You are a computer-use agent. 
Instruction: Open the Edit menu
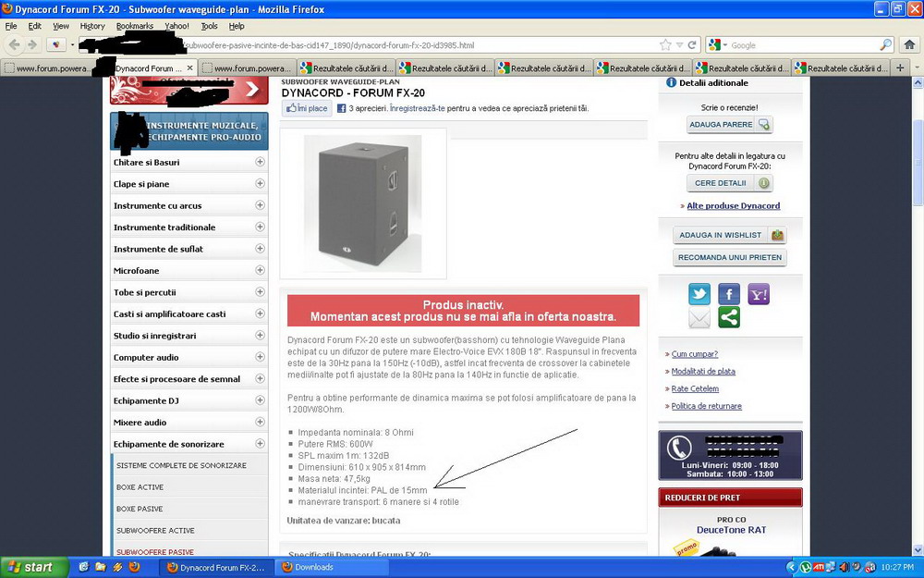(x=35, y=26)
